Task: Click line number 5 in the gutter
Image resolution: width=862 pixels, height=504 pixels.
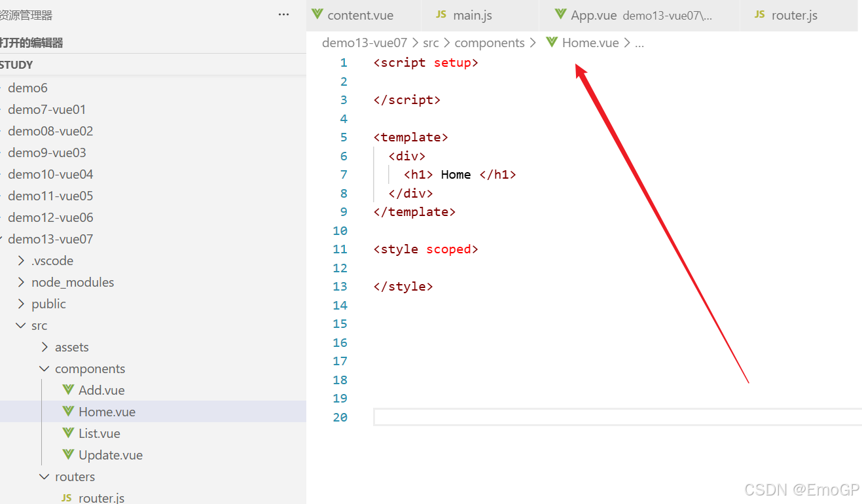Action: point(344,137)
